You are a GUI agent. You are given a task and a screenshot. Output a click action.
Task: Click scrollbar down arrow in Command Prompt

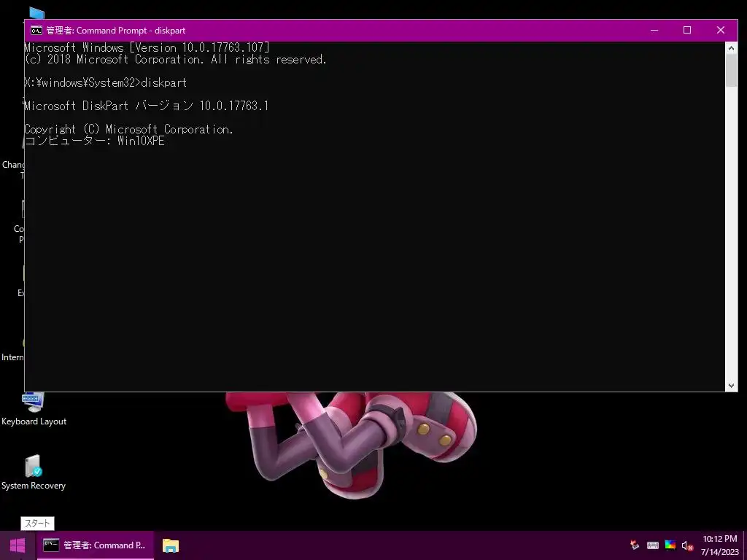731,386
